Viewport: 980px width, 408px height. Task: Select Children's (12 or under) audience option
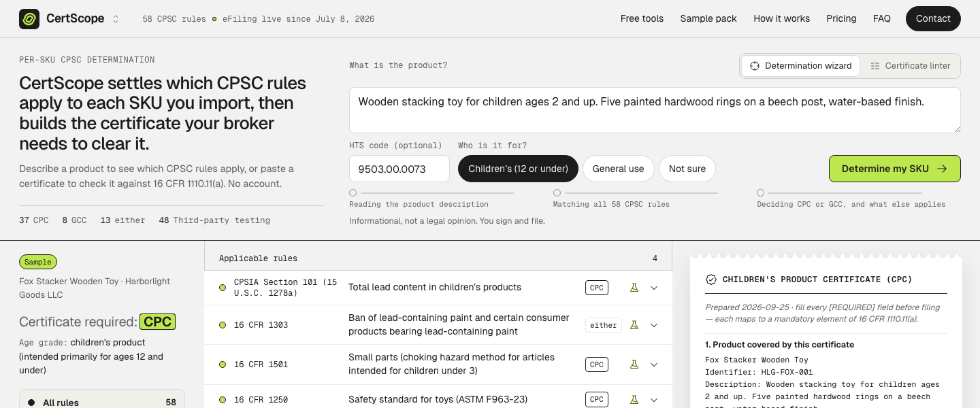coord(518,169)
